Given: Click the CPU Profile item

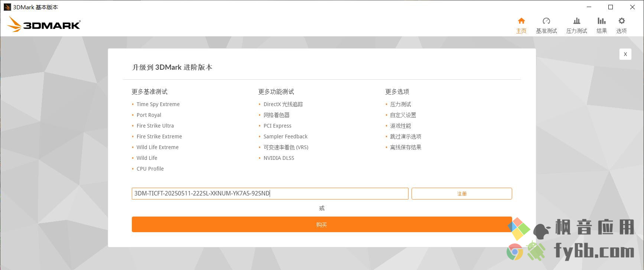Looking at the screenshot, I should tap(150, 169).
